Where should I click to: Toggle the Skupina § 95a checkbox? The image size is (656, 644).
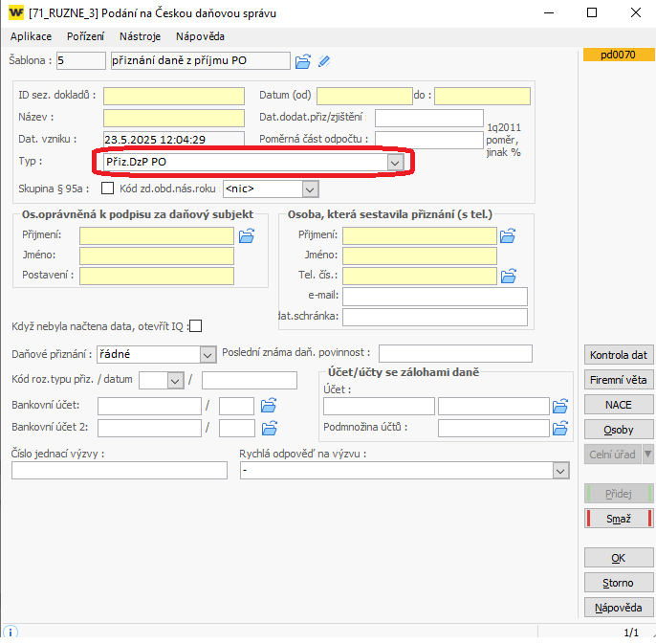(107, 188)
